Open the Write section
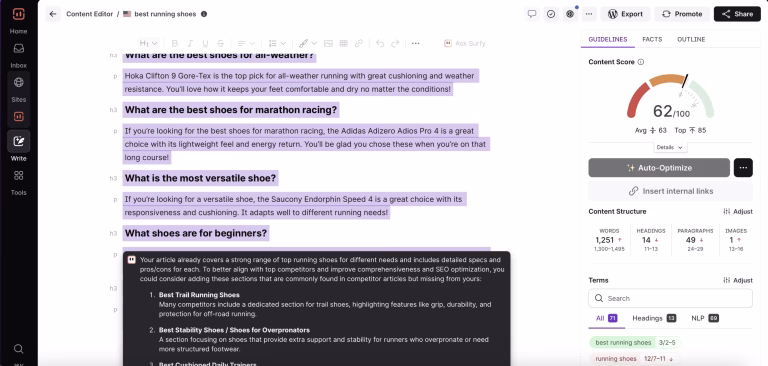 pos(19,147)
